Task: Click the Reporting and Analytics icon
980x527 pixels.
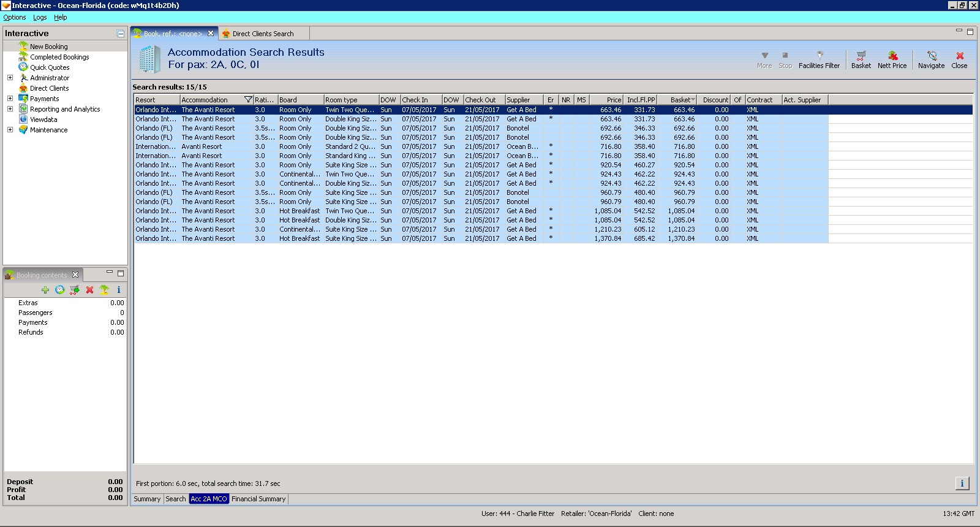Action: [23, 108]
